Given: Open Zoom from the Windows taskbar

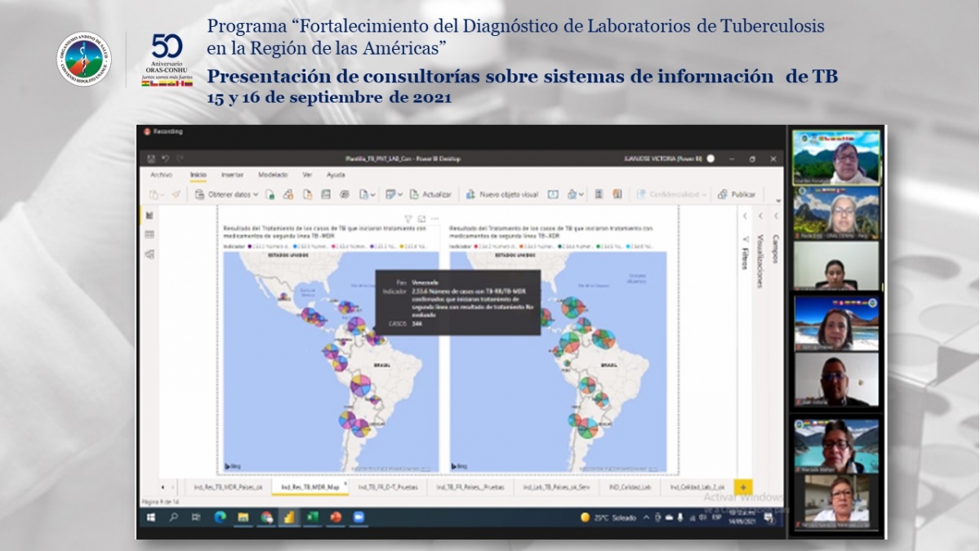Looking at the screenshot, I should (x=359, y=517).
